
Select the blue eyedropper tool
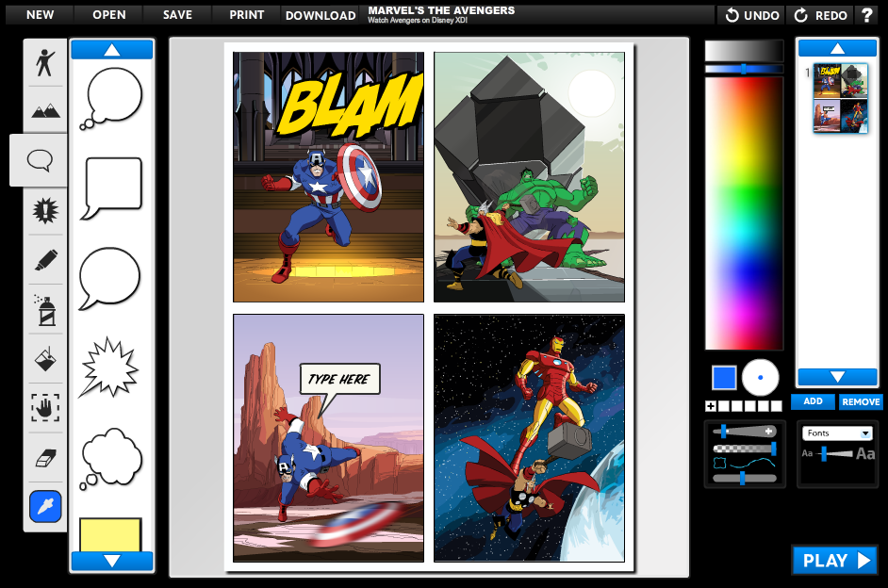(45, 506)
